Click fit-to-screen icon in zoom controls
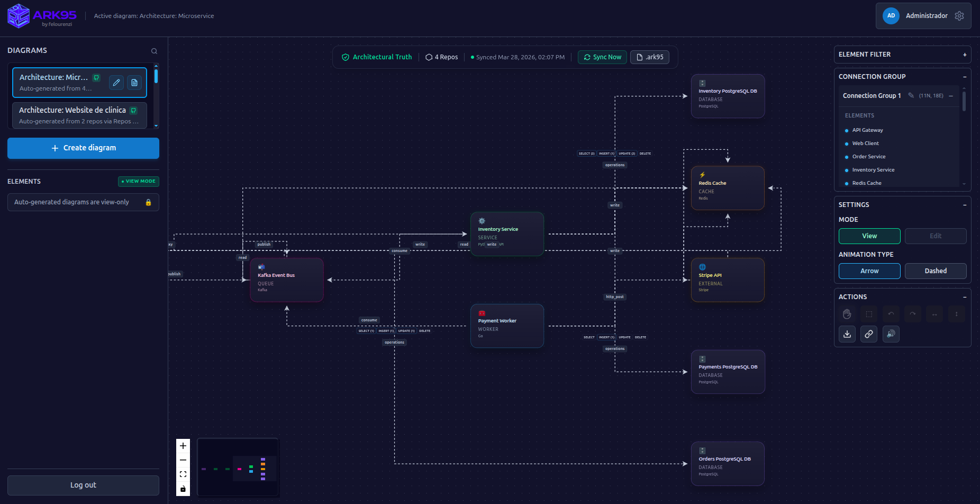Image resolution: width=980 pixels, height=504 pixels. (183, 474)
